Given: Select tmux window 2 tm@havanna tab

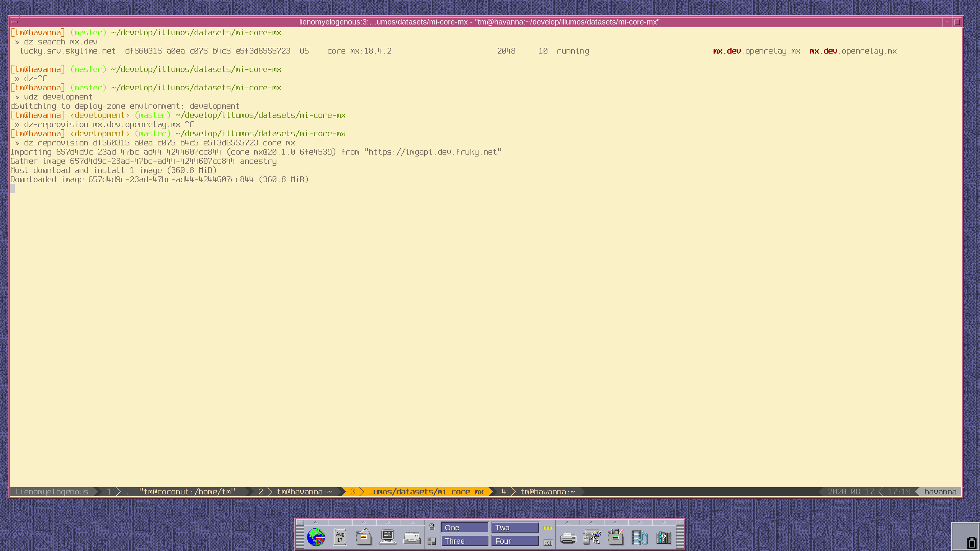Looking at the screenshot, I should (304, 492).
